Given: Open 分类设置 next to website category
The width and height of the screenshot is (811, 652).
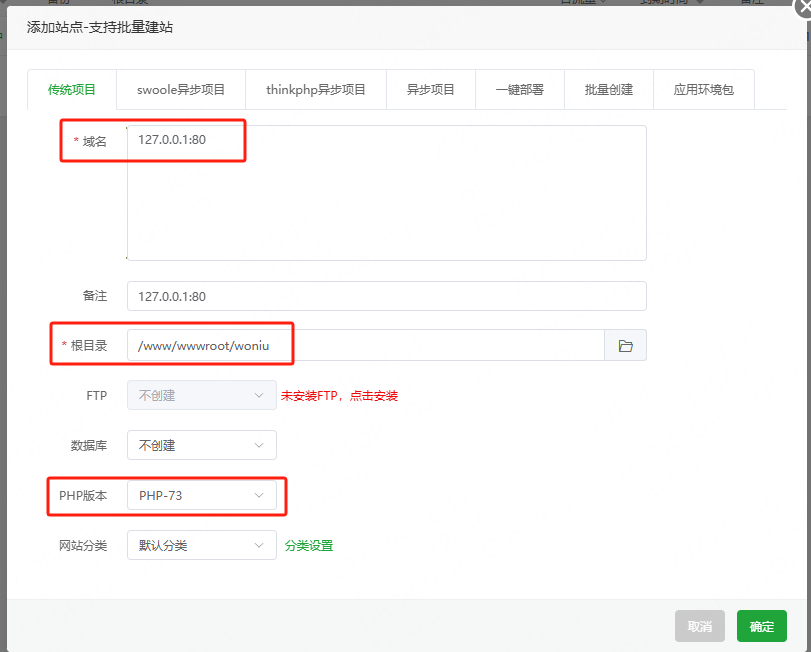Looking at the screenshot, I should click(309, 545).
